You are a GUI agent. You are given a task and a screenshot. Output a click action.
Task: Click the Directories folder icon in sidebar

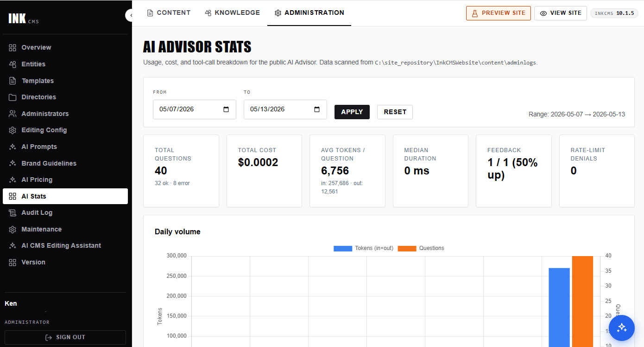click(x=13, y=97)
